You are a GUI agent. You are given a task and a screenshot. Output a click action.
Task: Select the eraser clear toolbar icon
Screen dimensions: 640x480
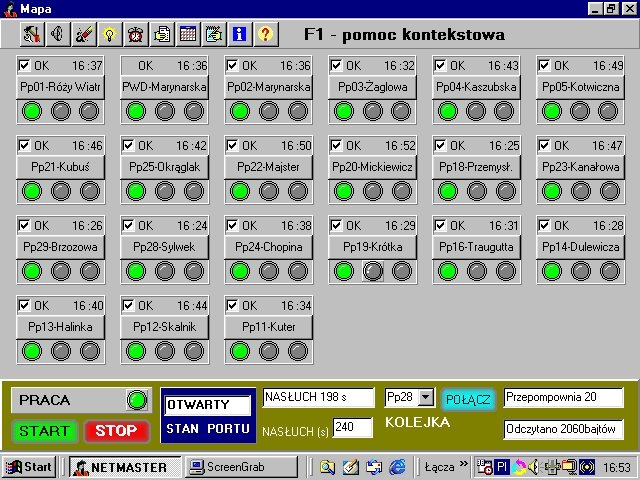[84, 34]
